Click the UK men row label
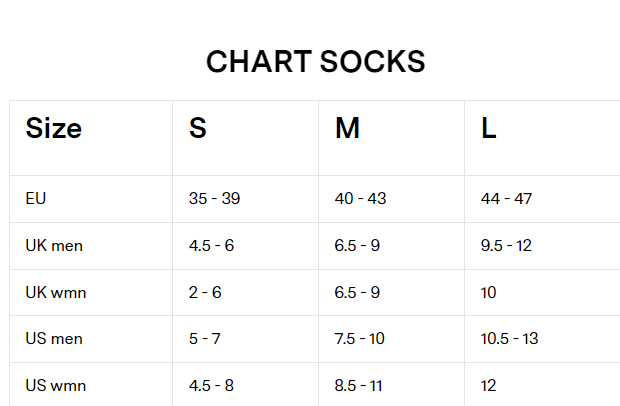 (53, 245)
